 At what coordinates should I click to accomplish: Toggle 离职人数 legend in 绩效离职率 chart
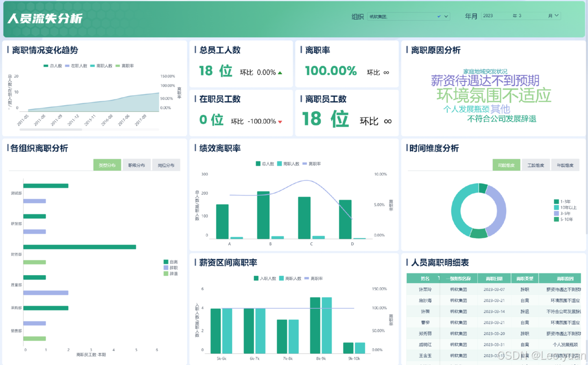coord(288,164)
